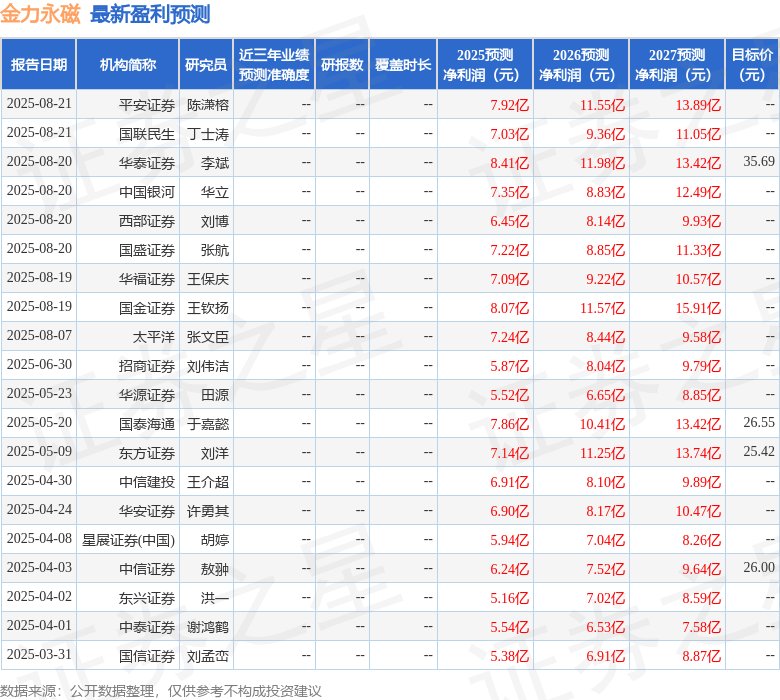This screenshot has height=700, width=780.
Task: Click the 研报数 column header
Action: [342, 65]
